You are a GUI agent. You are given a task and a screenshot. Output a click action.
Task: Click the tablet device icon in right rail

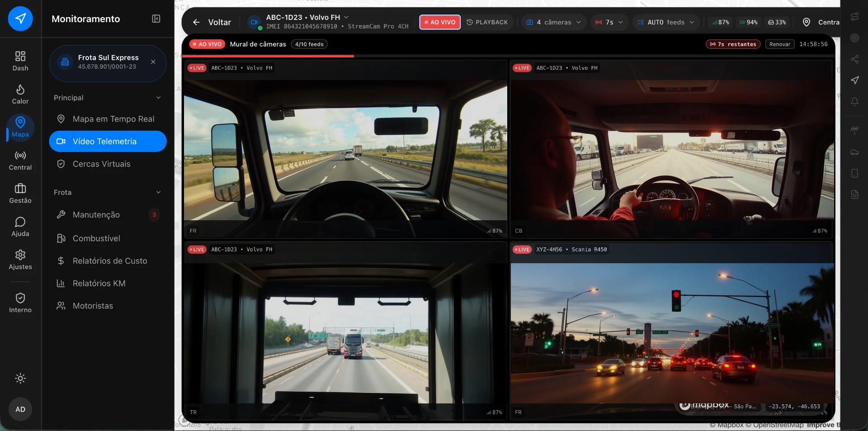tap(854, 173)
